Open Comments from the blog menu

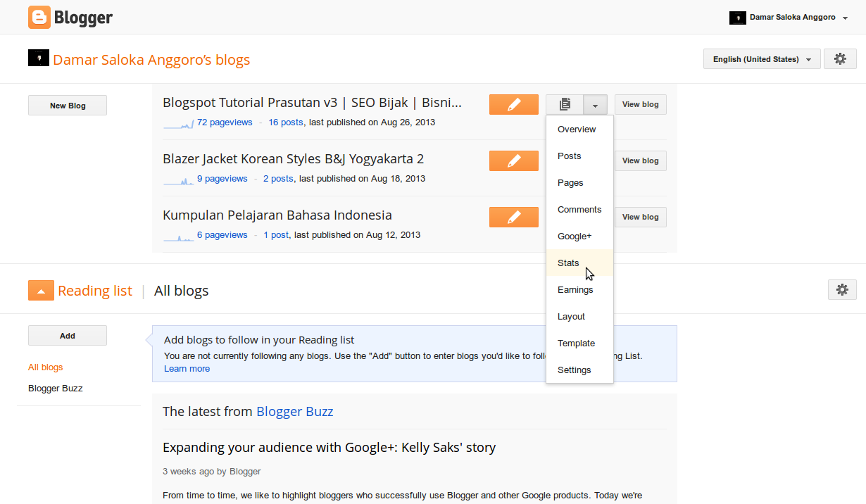click(579, 209)
